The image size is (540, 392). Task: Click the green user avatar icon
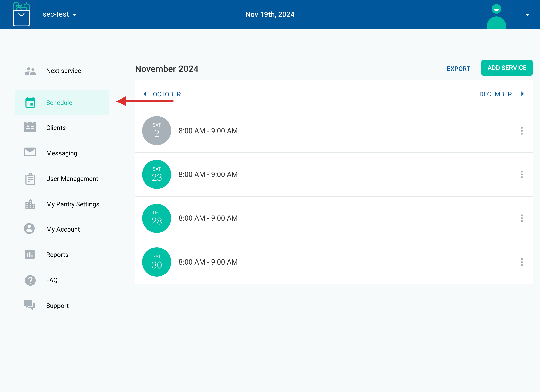pos(496,16)
